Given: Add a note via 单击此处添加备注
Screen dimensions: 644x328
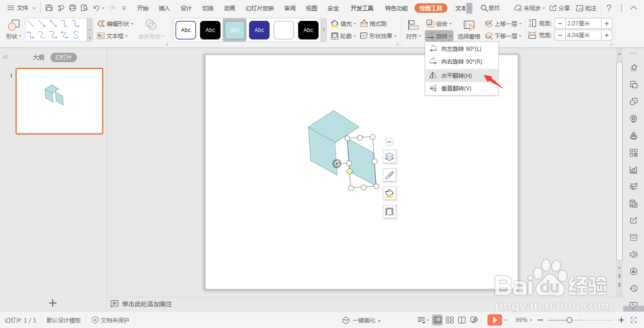Looking at the screenshot, I should tap(146, 303).
